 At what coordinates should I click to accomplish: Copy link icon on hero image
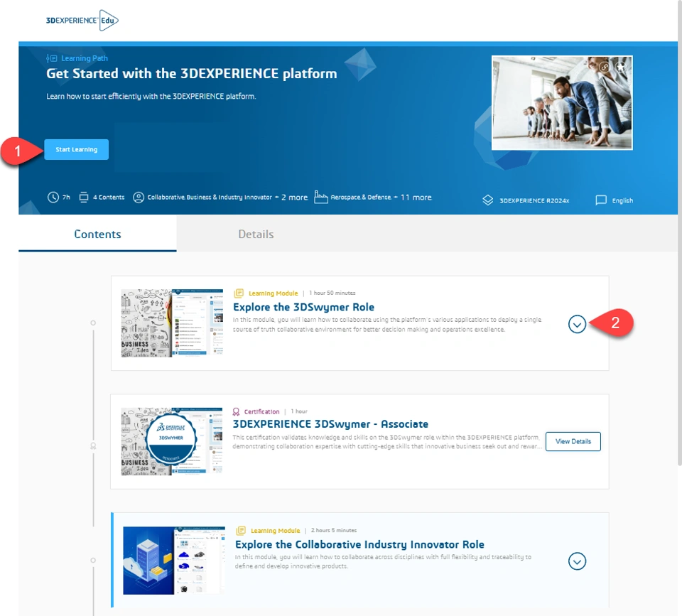pyautogui.click(x=604, y=67)
